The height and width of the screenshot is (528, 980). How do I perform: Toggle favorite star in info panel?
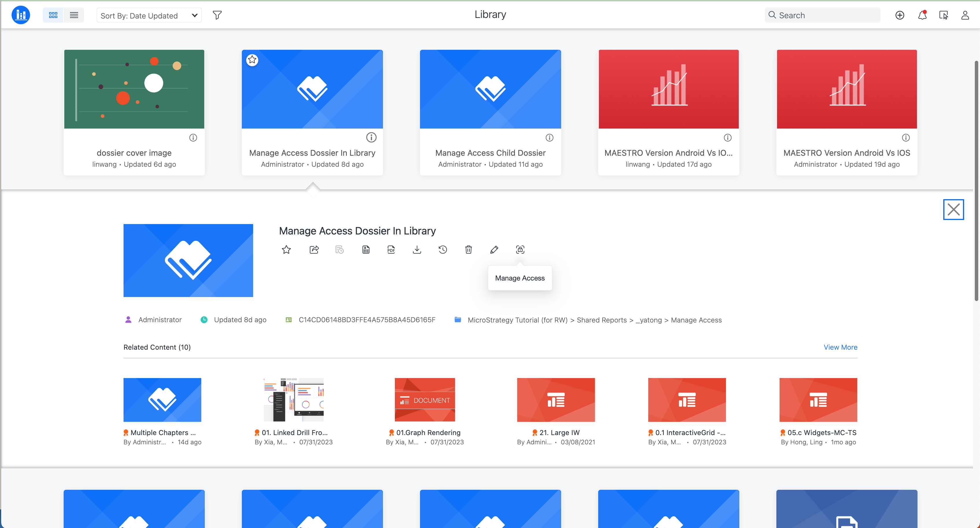coord(286,250)
